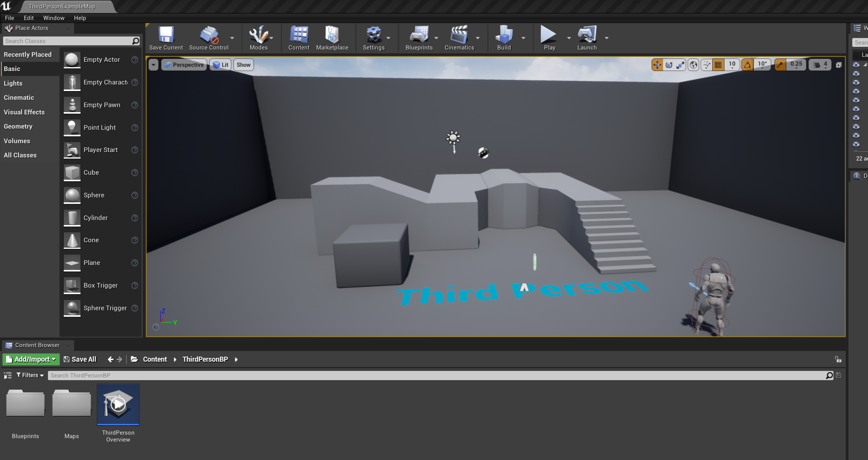Screen dimensions: 868x460
Task: Select the ThirdPersonOverview tutorial asset
Action: pyautogui.click(x=118, y=414)
